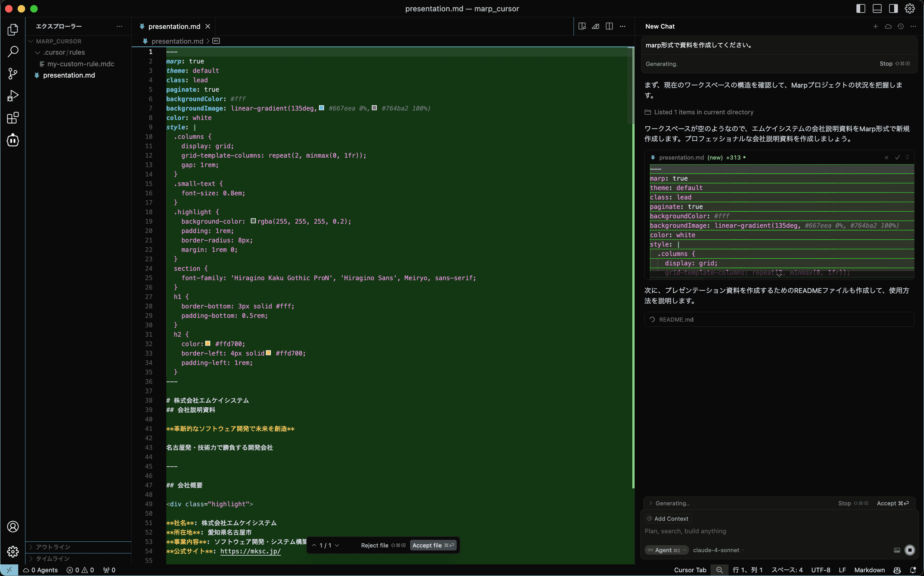Select the presentation.md editor tab
This screenshot has height=576, width=924.
(x=174, y=26)
